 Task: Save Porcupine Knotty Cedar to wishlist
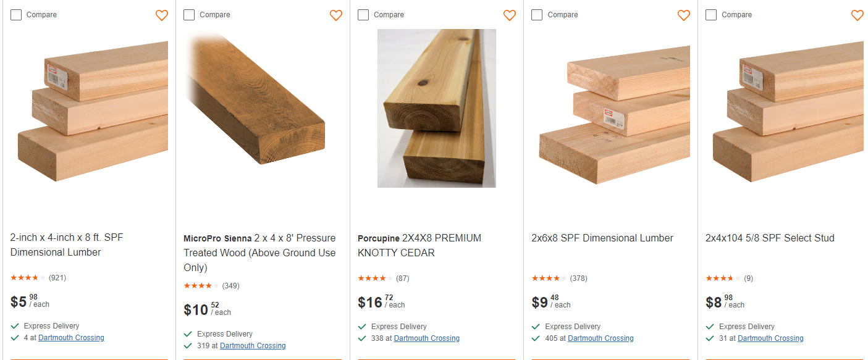(x=510, y=15)
